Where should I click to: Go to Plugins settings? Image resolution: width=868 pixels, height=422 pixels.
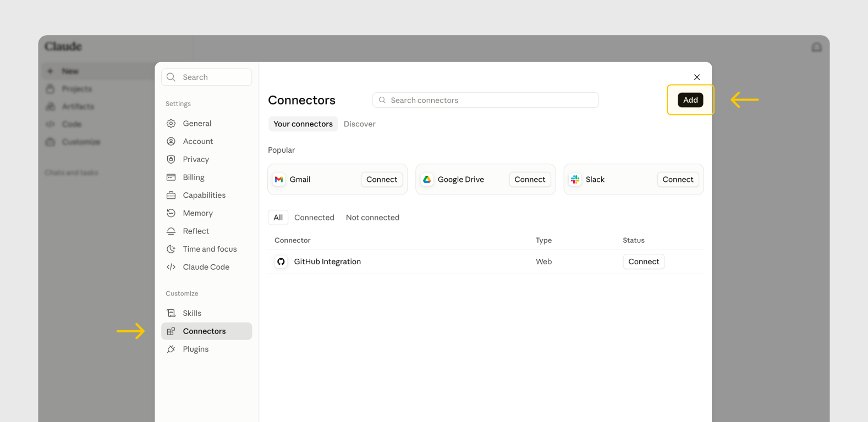[207, 349]
